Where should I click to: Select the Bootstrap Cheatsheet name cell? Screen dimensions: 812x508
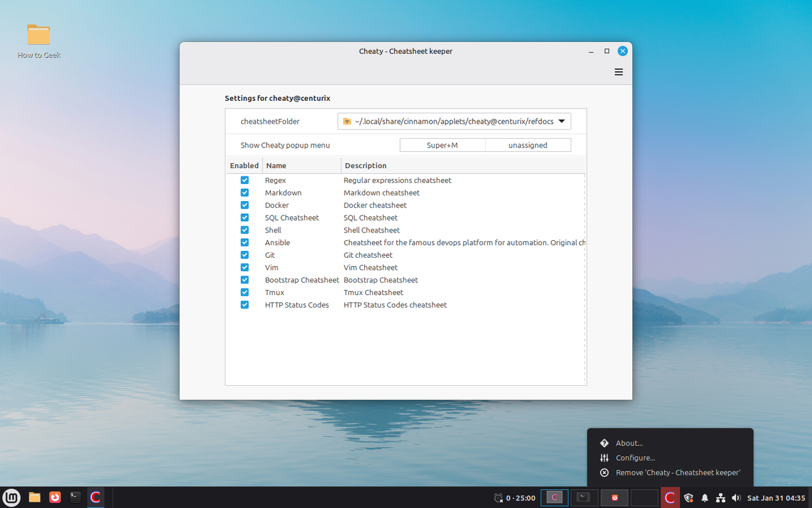(302, 280)
